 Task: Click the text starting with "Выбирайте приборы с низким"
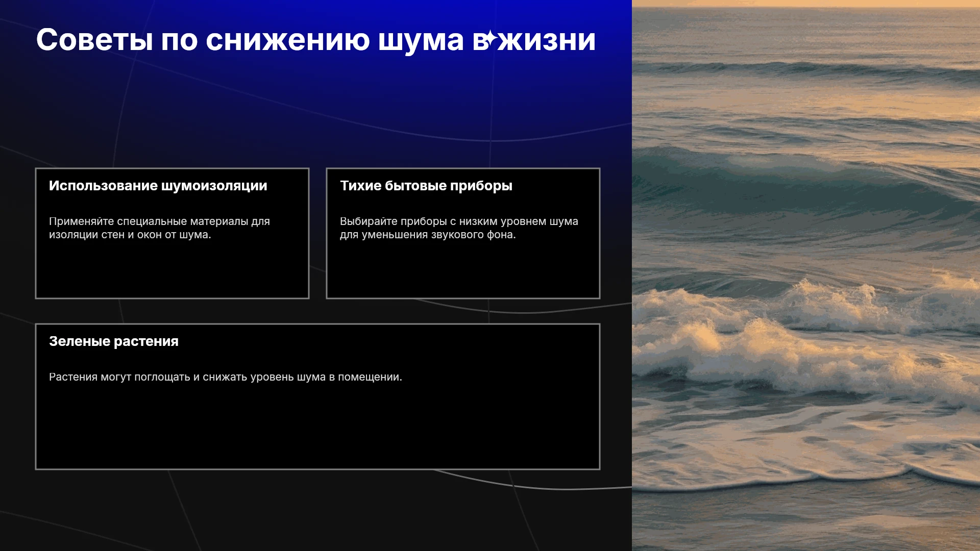(x=459, y=228)
